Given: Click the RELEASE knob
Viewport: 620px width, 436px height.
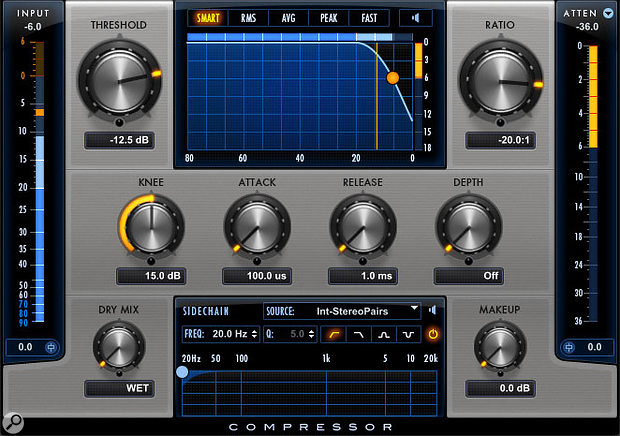Looking at the screenshot, I should tap(363, 227).
